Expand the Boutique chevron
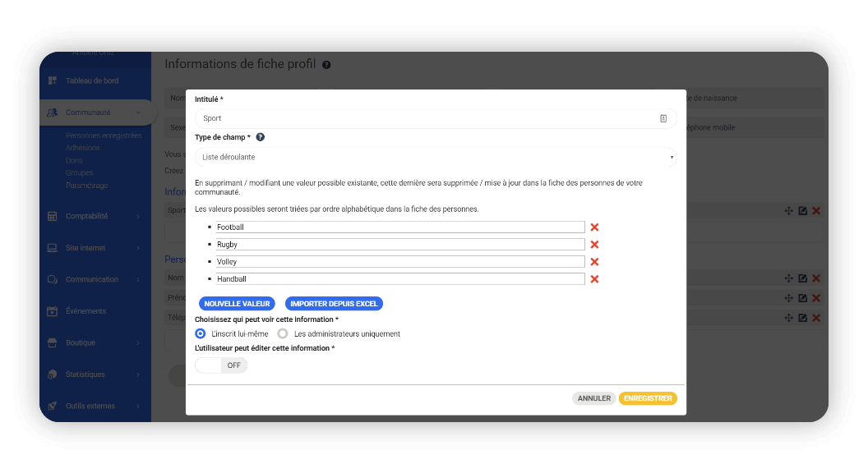This screenshot has width=868, height=473. tap(138, 343)
